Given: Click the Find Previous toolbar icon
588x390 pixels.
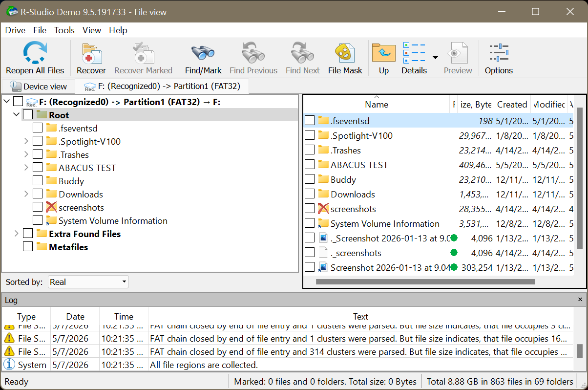Looking at the screenshot, I should pos(253,53).
